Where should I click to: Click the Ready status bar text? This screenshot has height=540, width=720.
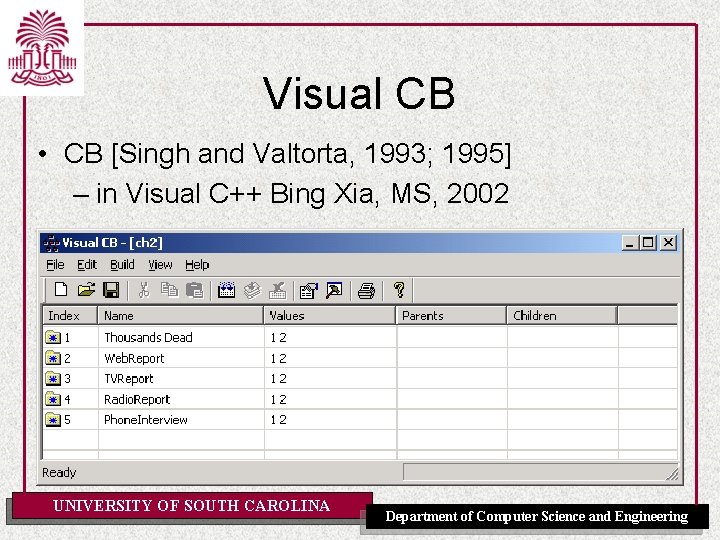[59, 472]
